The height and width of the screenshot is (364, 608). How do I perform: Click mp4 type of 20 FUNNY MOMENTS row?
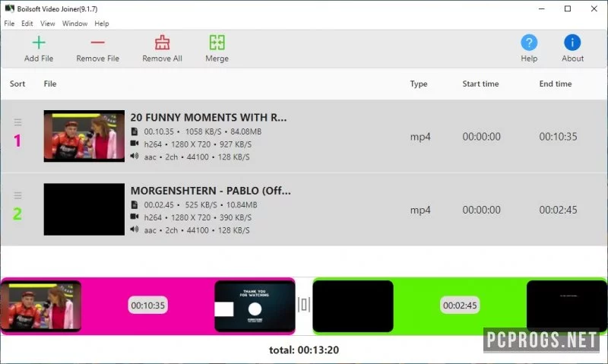420,137
